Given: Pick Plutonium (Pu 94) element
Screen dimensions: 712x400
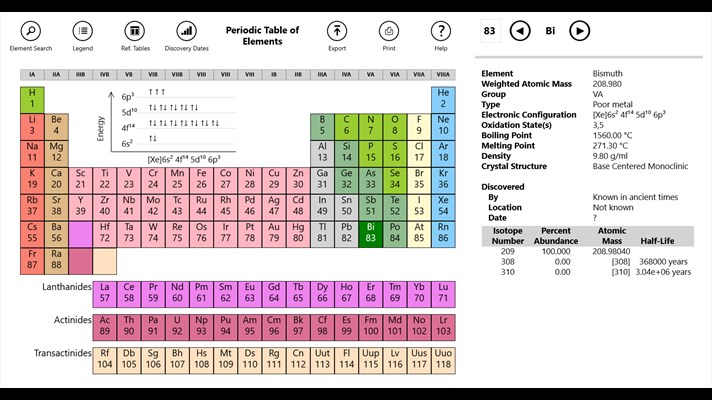Looking at the screenshot, I should click(226, 327).
